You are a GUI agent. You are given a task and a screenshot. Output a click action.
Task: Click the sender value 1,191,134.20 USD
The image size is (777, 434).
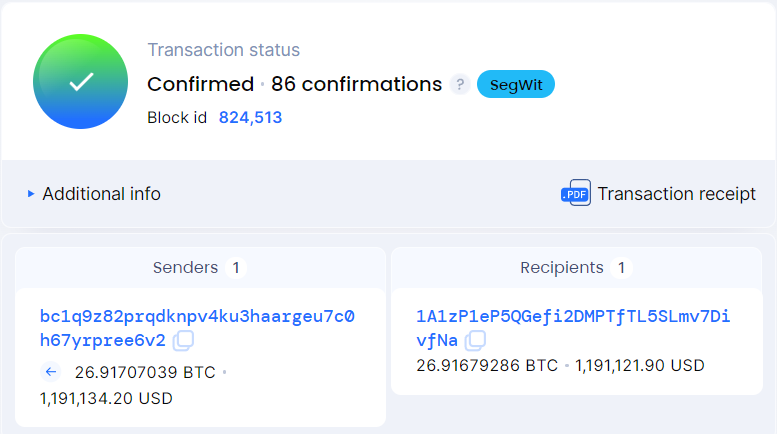click(x=106, y=398)
